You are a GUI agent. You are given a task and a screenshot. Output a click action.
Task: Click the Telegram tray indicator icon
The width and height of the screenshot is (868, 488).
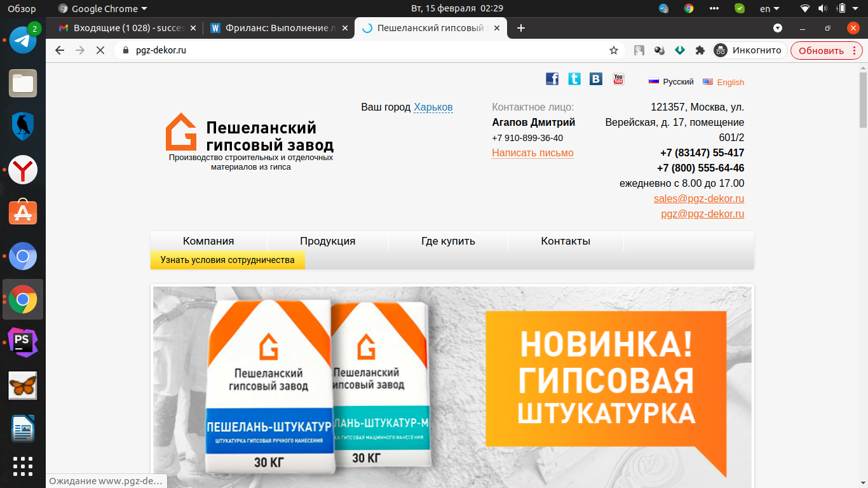[664, 9]
